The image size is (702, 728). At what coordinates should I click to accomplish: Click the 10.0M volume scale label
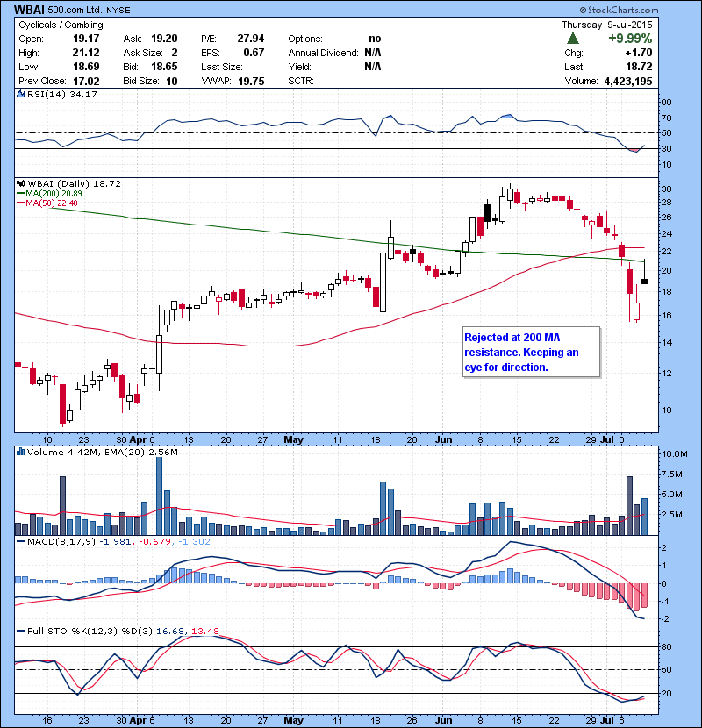(674, 454)
